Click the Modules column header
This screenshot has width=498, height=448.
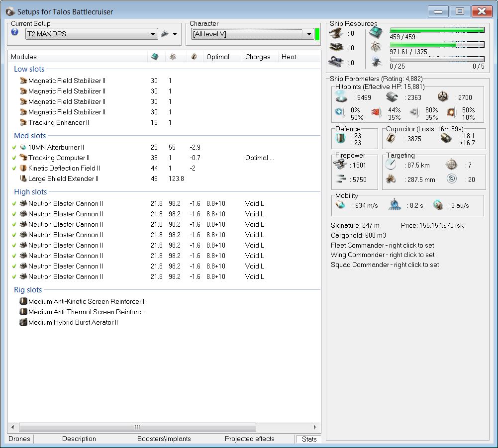[x=77, y=57]
